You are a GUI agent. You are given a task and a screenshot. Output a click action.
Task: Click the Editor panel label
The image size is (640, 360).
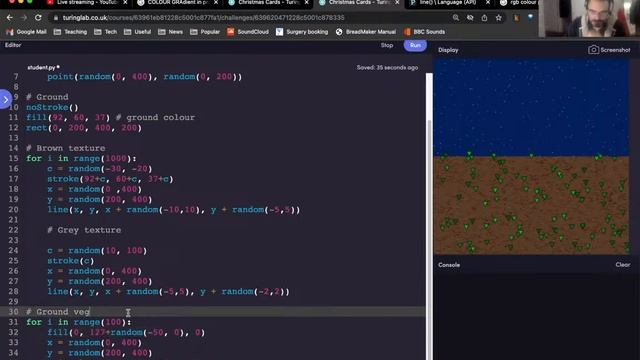(13, 45)
